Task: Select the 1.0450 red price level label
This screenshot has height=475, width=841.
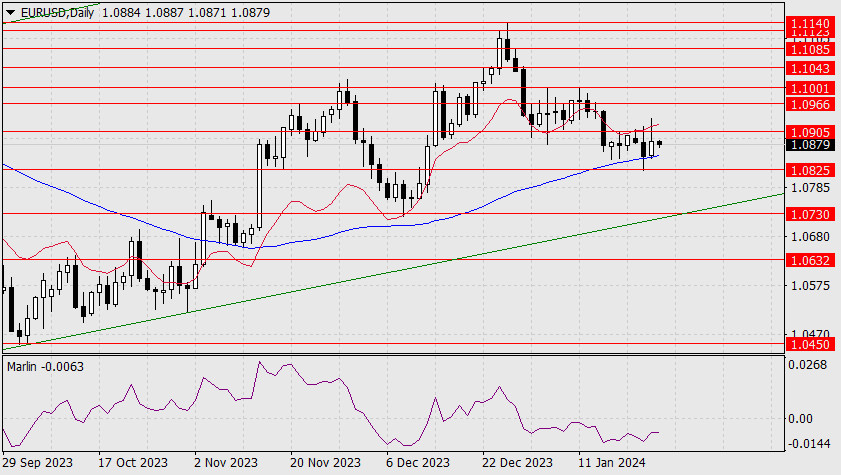Action: pyautogui.click(x=810, y=344)
